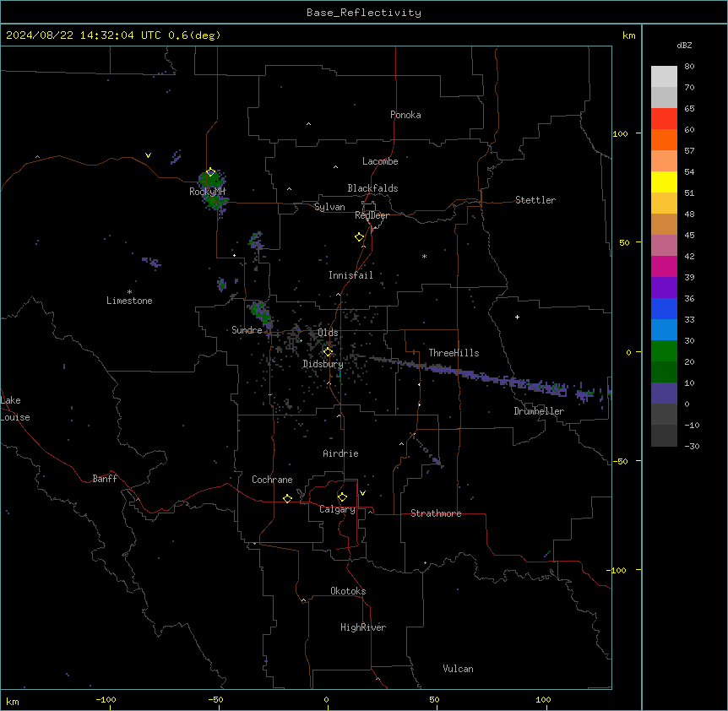Click the HighRiver label
Image resolution: width=728 pixels, height=711 pixels.
click(363, 627)
